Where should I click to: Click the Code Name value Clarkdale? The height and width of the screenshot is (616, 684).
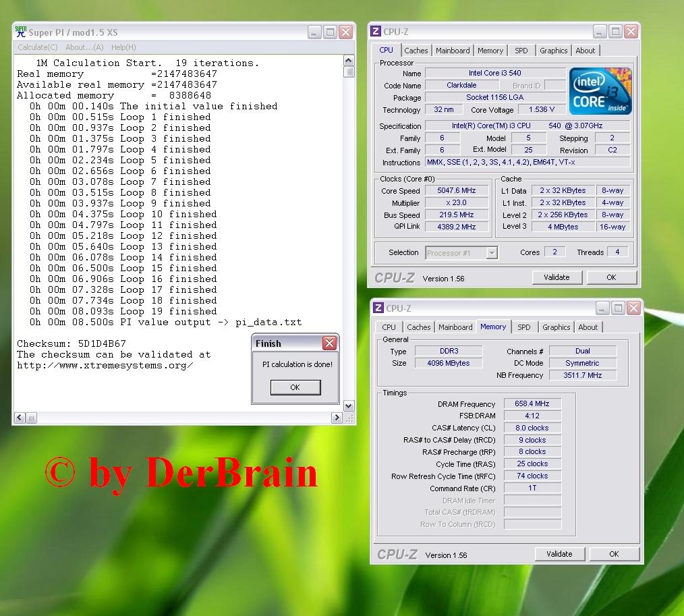pos(461,86)
